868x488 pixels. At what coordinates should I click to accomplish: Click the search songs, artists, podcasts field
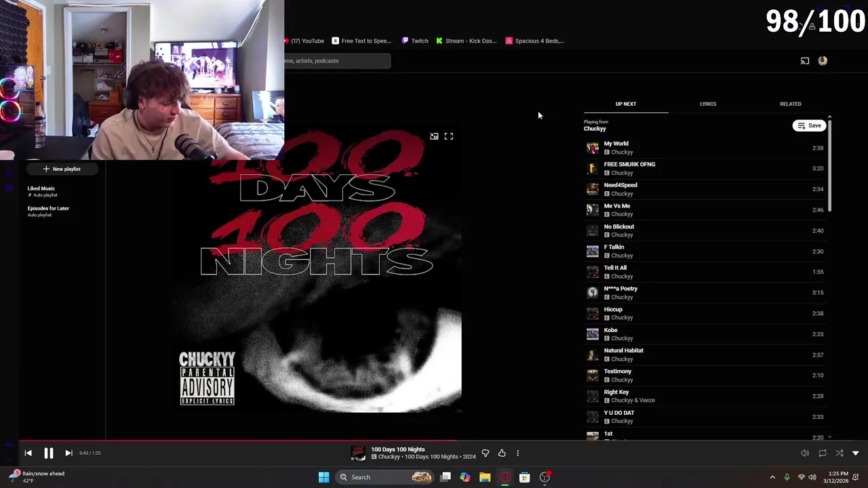pos(337,61)
